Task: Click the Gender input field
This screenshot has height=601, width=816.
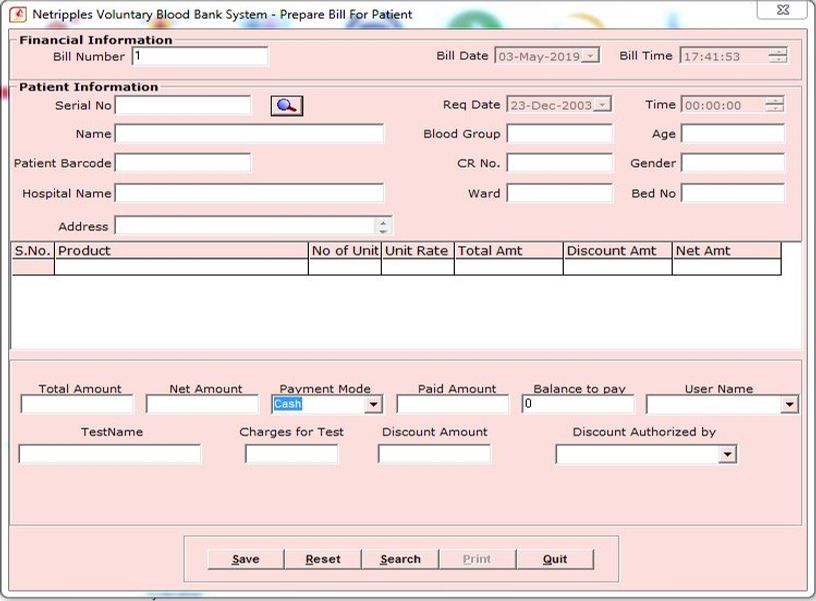Action: point(733,163)
